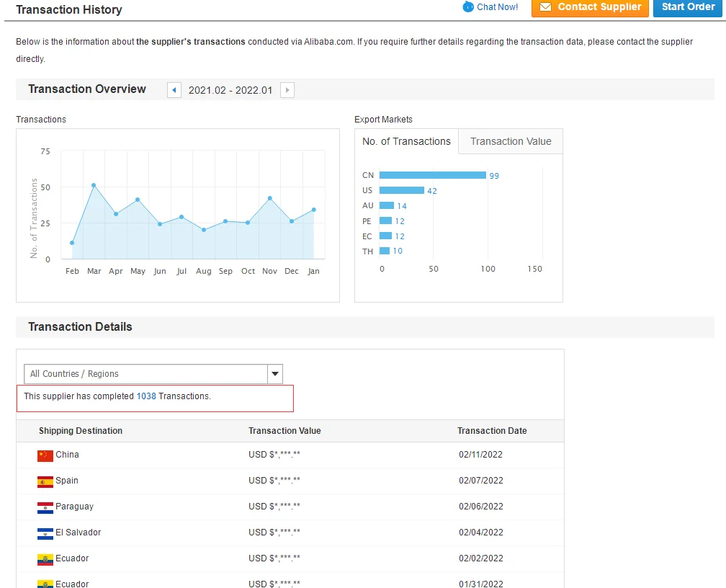Click the November data point on line chart
Image resolution: width=726 pixels, height=588 pixels.
[269, 198]
